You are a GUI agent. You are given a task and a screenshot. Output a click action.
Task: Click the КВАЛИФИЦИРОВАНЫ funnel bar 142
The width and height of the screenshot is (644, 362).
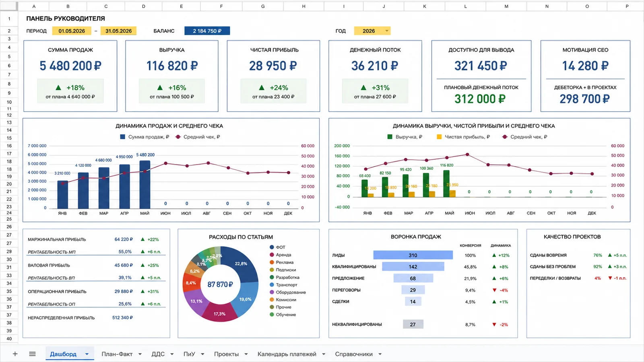coord(413,267)
